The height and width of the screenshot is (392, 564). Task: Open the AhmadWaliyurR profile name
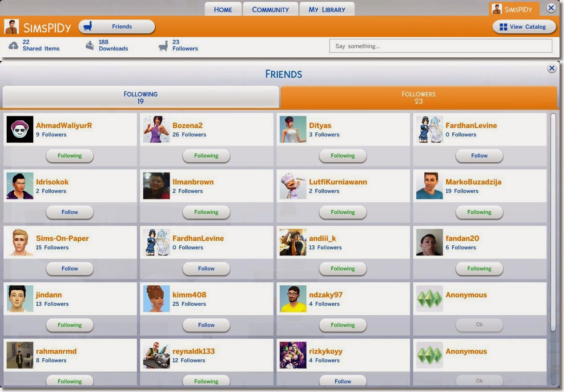[x=64, y=126]
